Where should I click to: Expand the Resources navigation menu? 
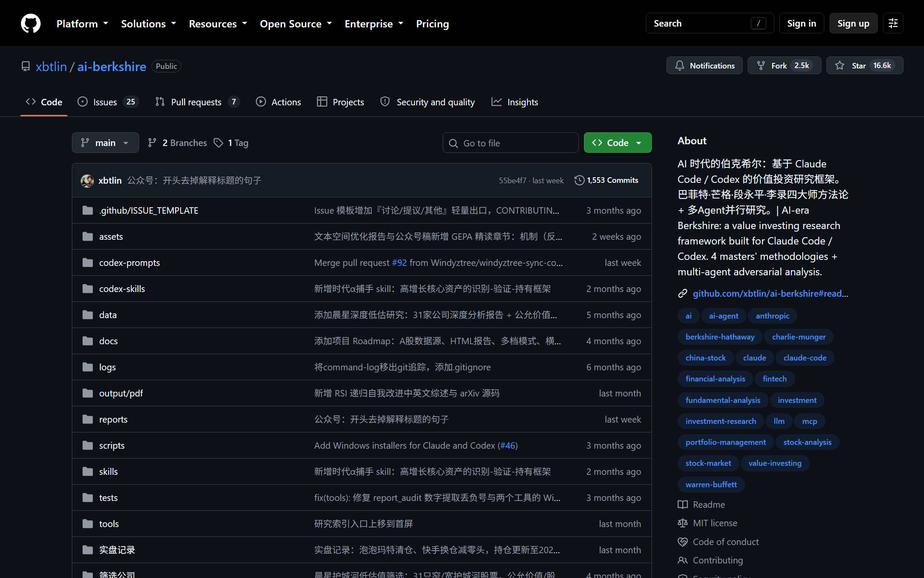click(x=218, y=24)
